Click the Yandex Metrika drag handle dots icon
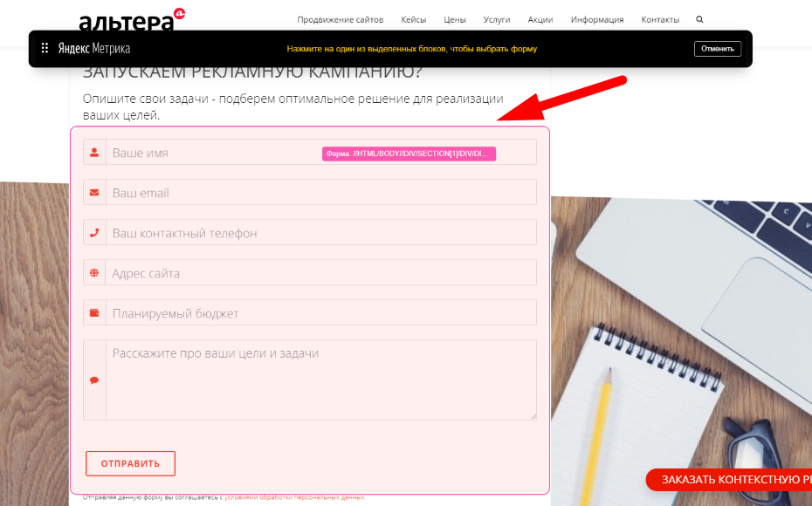The height and width of the screenshot is (506, 812). [45, 48]
